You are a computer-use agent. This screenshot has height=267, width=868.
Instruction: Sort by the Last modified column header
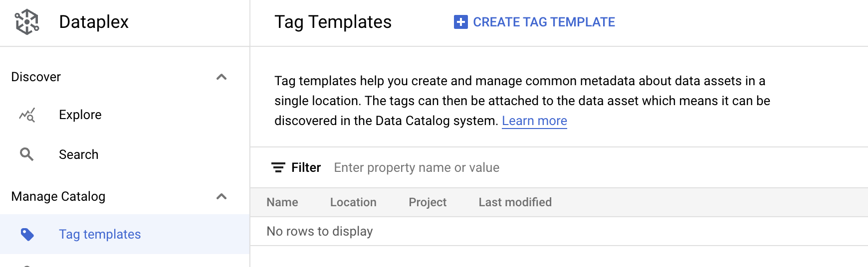tap(515, 202)
